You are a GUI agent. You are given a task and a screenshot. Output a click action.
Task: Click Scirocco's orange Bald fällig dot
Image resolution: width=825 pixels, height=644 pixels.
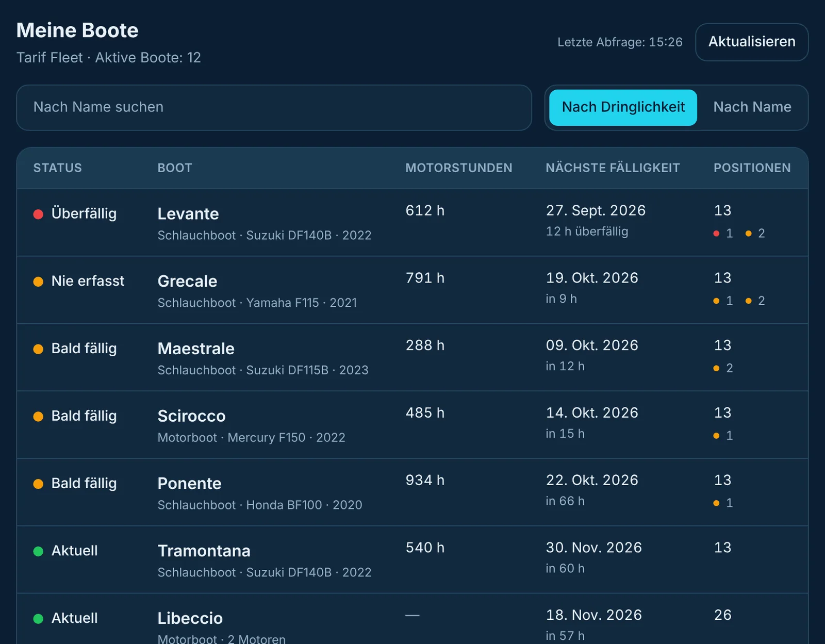click(x=38, y=417)
